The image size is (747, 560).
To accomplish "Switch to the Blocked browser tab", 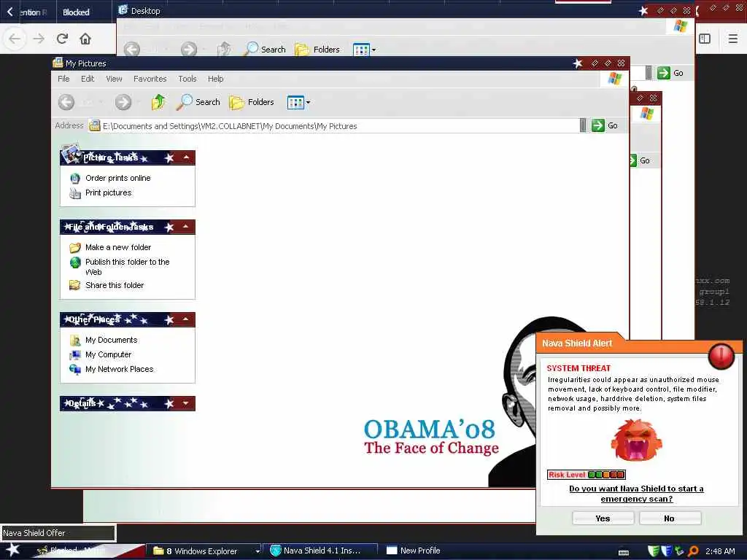I will click(x=76, y=12).
